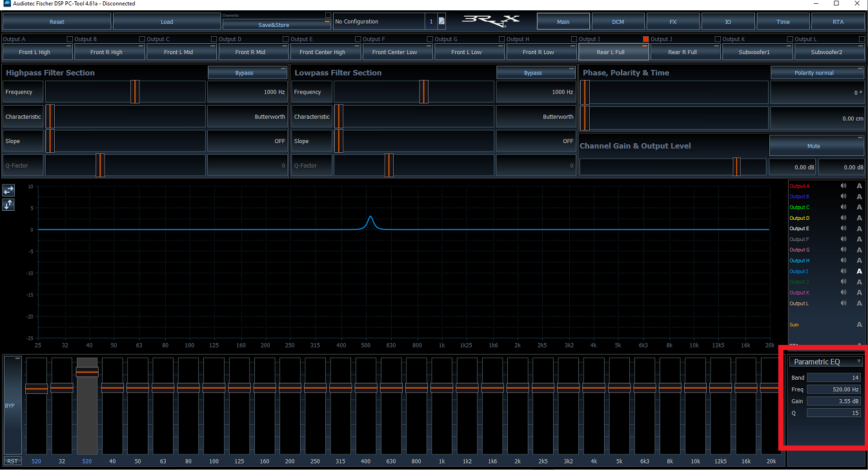Open the configuration edit notepad icon
Screen dimensions: 868x470
click(x=441, y=21)
